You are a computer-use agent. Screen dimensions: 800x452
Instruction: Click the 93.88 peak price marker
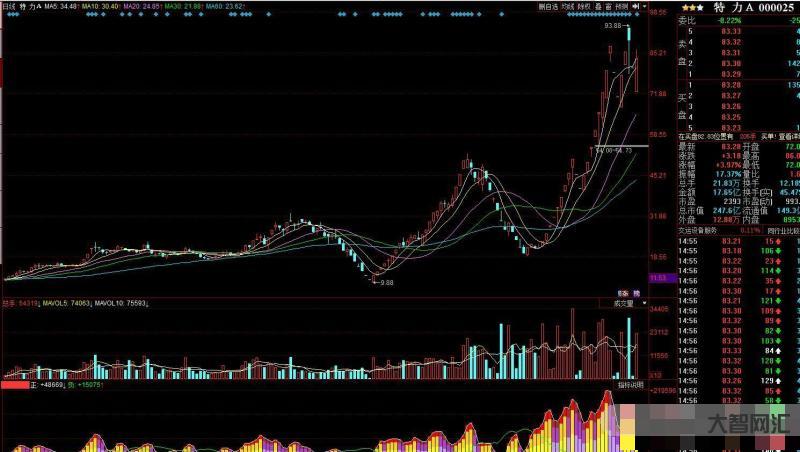tap(612, 26)
